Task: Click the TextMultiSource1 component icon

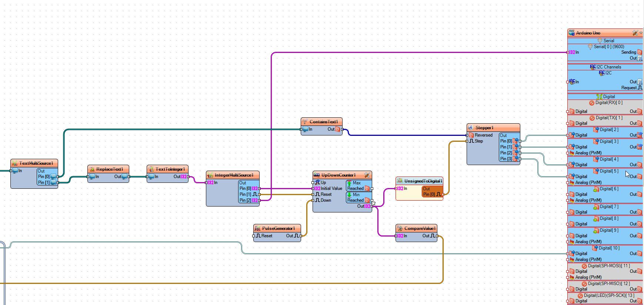Action: 14,163
